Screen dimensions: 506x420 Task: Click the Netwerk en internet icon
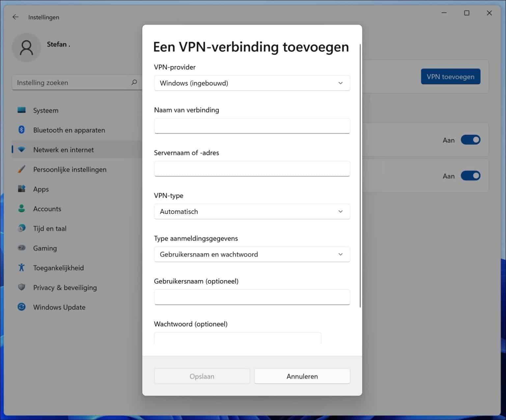(22, 149)
